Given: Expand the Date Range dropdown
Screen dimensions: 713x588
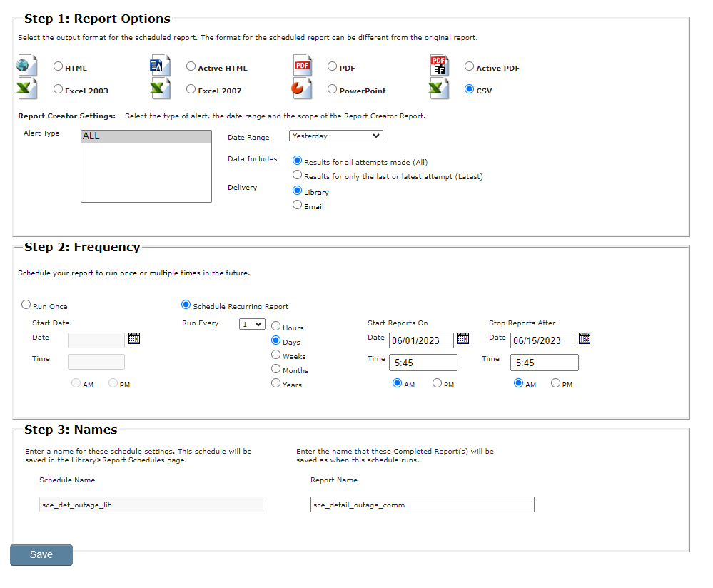Looking at the screenshot, I should tap(335, 136).
